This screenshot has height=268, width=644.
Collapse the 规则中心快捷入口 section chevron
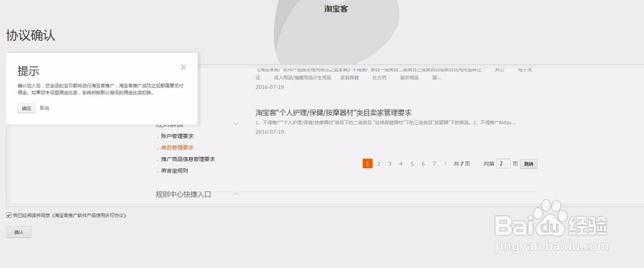tap(236, 194)
